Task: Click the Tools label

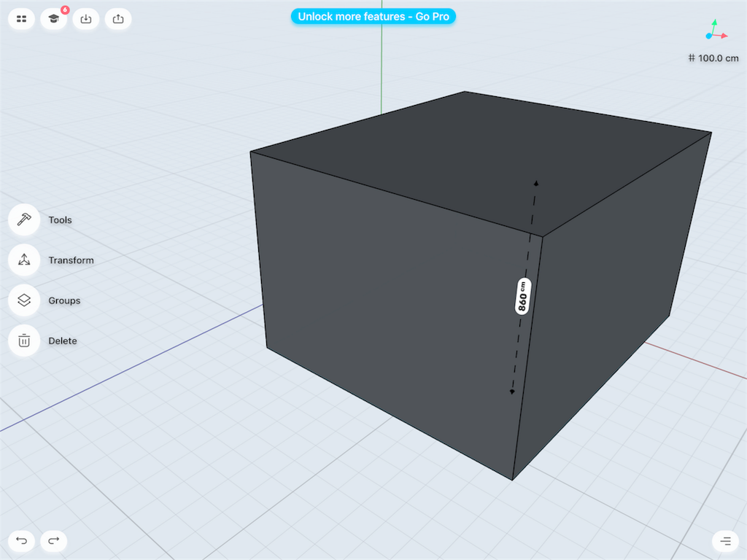Action: click(60, 220)
